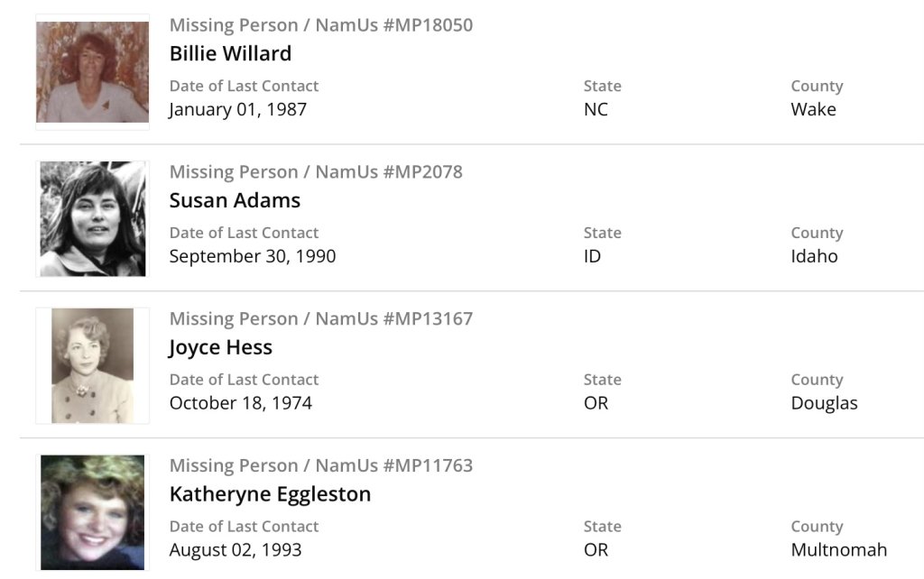Screen dimensions: 924x579
Task: Click the date January 01, 1987
Action: [x=238, y=110]
